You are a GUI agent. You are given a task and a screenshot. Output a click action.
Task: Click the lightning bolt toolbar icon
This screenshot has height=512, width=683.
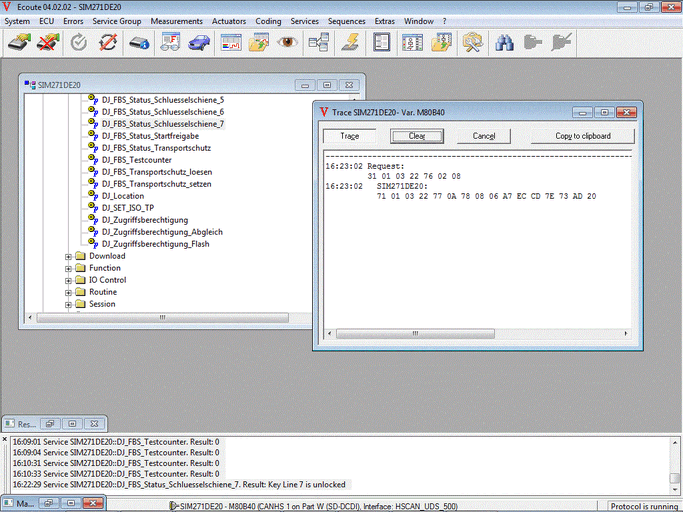[x=350, y=43]
